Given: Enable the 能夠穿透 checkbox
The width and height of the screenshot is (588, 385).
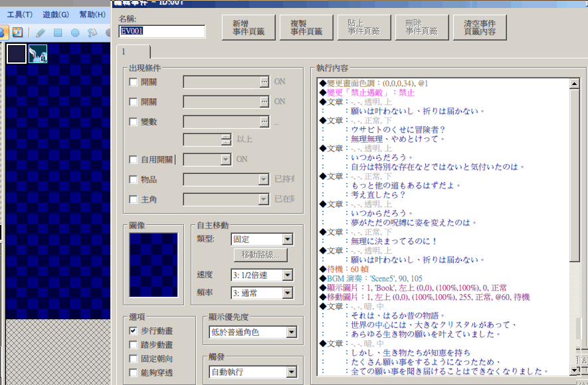Looking at the screenshot, I should click(133, 372).
